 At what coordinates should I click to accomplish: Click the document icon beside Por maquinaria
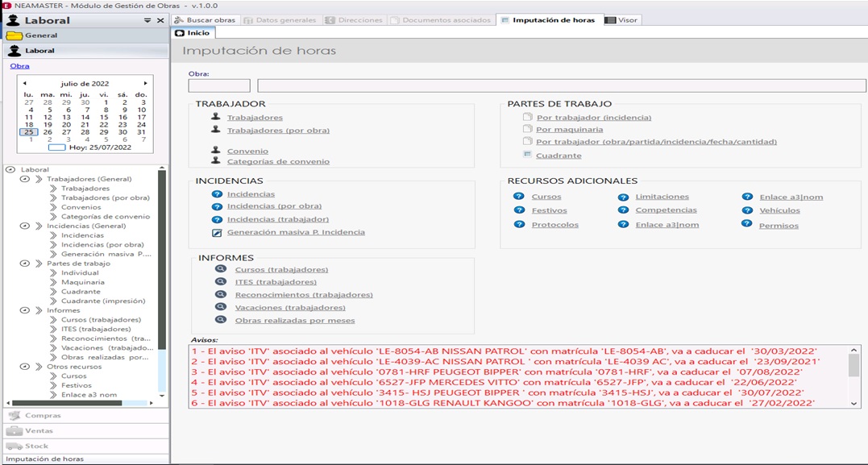pos(527,129)
